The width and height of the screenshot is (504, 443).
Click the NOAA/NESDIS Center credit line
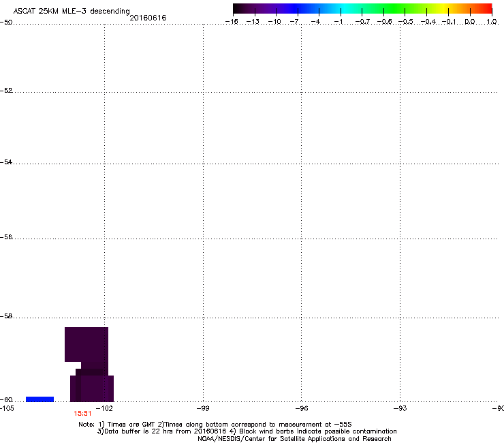click(x=294, y=438)
